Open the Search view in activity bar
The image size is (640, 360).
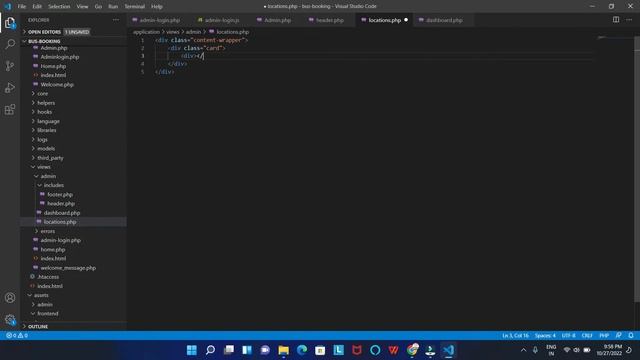(10, 44)
